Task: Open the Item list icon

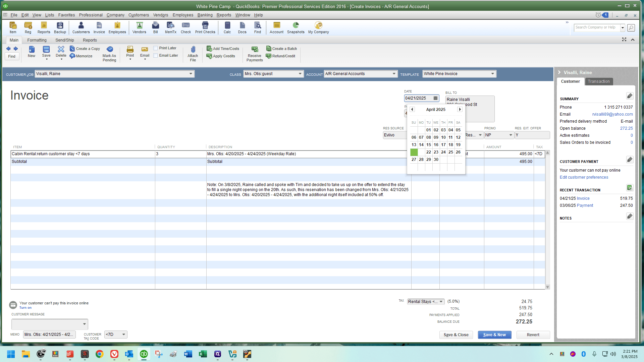Action: tap(13, 27)
